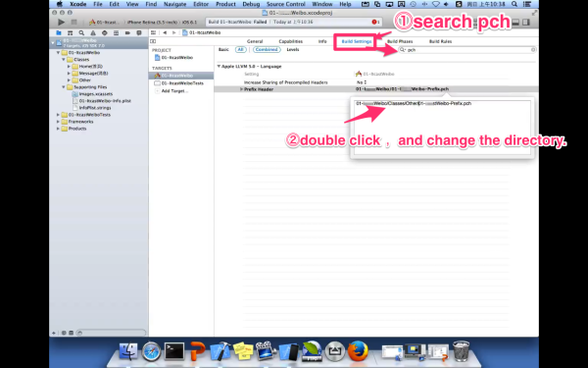Open Stickies from the Dock
Screen dimensions: 588x368
click(x=243, y=351)
